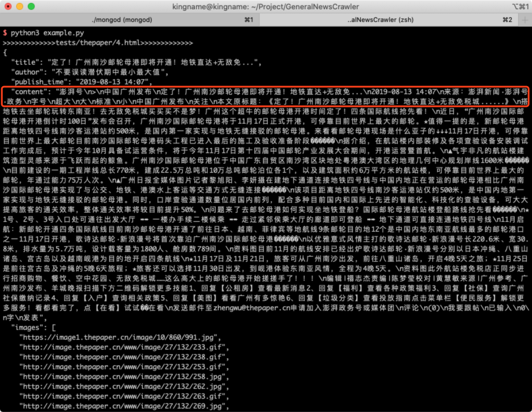Click the red $ shell prompt symbol
532x412 pixels.
coord(5,33)
